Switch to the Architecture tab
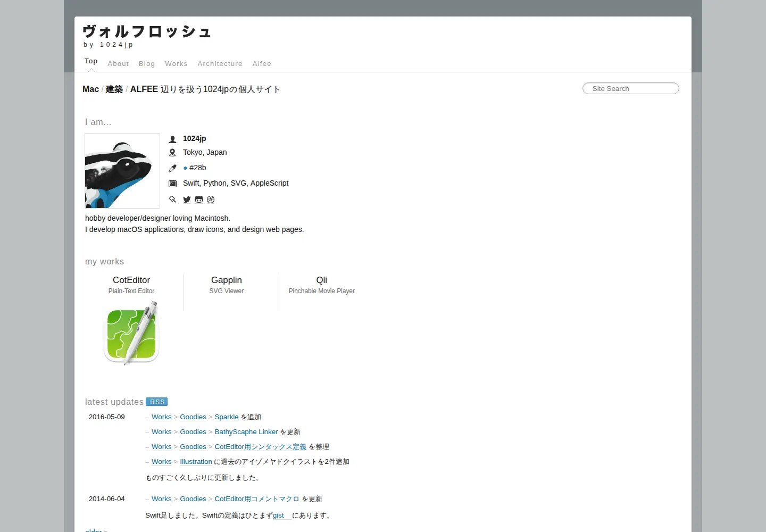 click(x=220, y=64)
